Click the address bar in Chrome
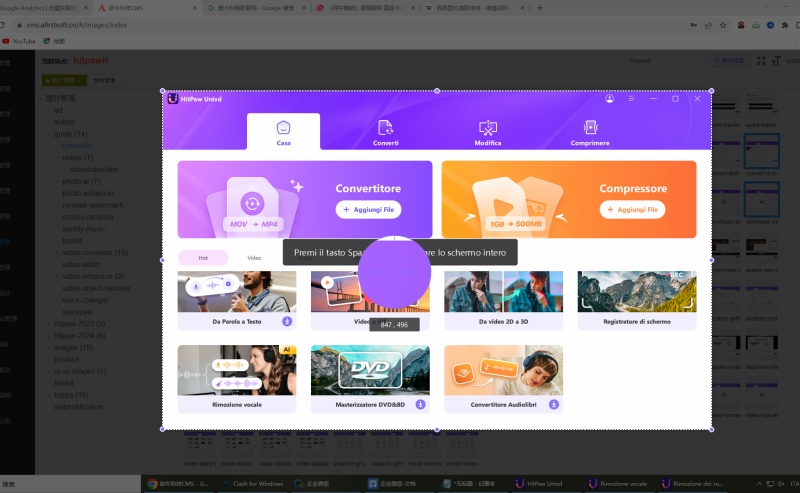 tap(352, 25)
